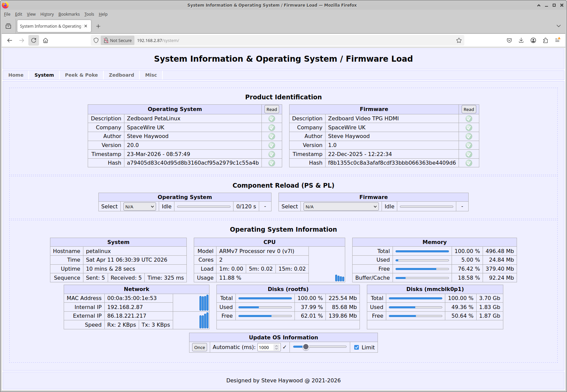This screenshot has width=567, height=392.
Task: Expand Firefox list all tabs chevron
Action: (x=559, y=26)
